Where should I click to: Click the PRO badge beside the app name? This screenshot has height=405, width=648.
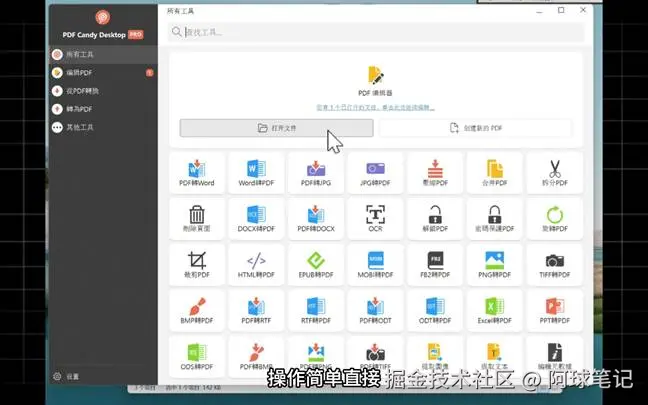[x=136, y=35]
